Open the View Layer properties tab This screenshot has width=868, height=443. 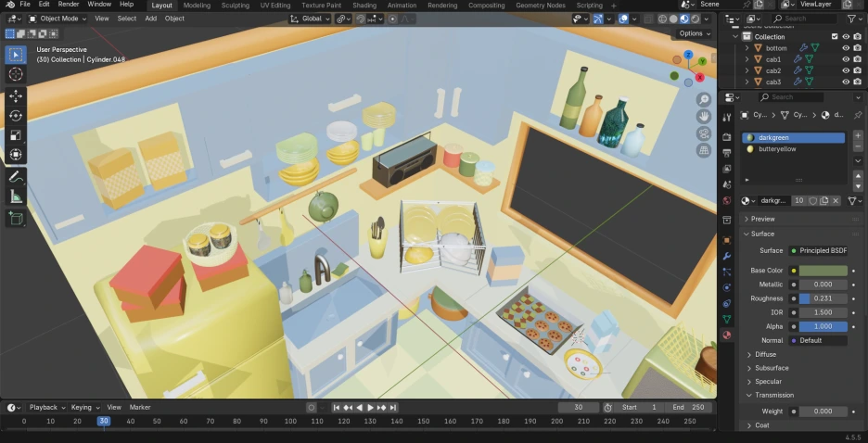point(727,168)
